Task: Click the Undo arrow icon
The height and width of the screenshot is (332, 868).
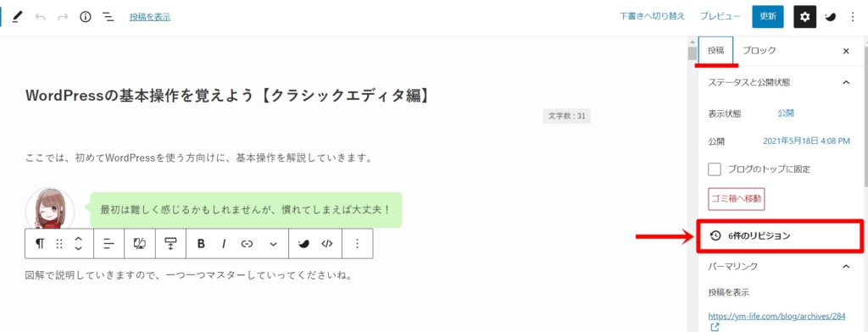Action: pyautogui.click(x=40, y=17)
